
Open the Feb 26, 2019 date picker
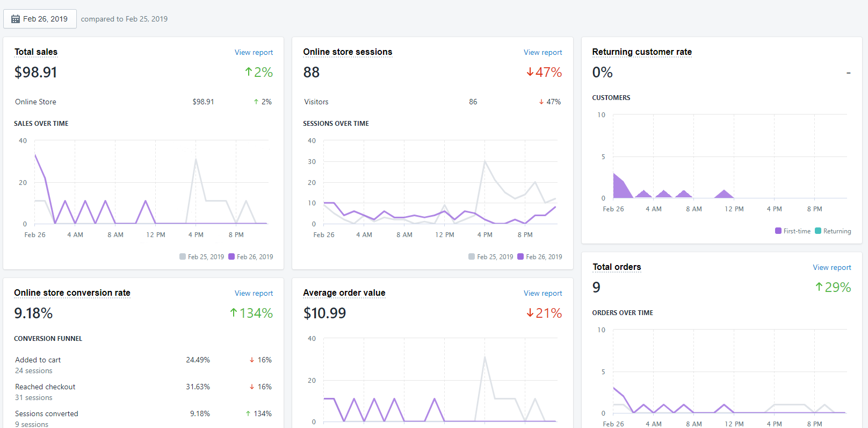coord(40,19)
